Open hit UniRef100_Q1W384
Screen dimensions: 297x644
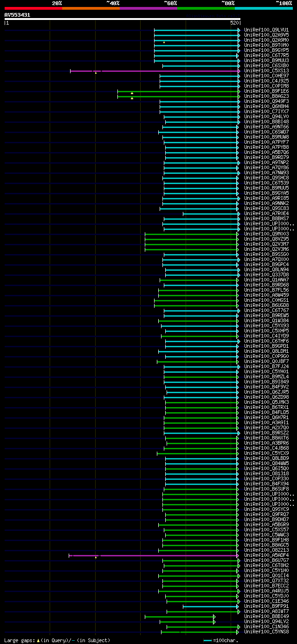pos(266,321)
